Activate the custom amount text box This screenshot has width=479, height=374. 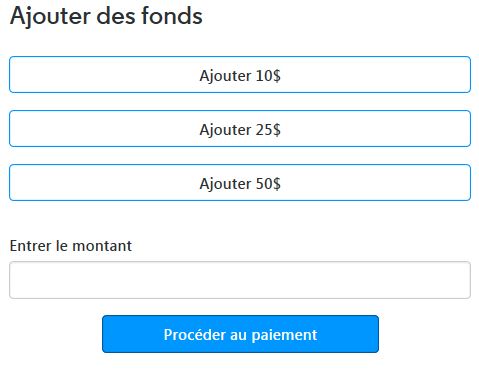tap(240, 280)
